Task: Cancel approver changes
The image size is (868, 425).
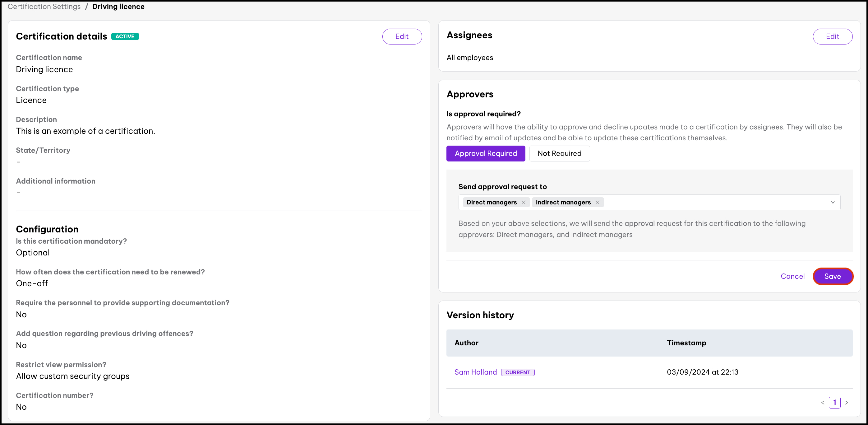Action: (x=792, y=276)
